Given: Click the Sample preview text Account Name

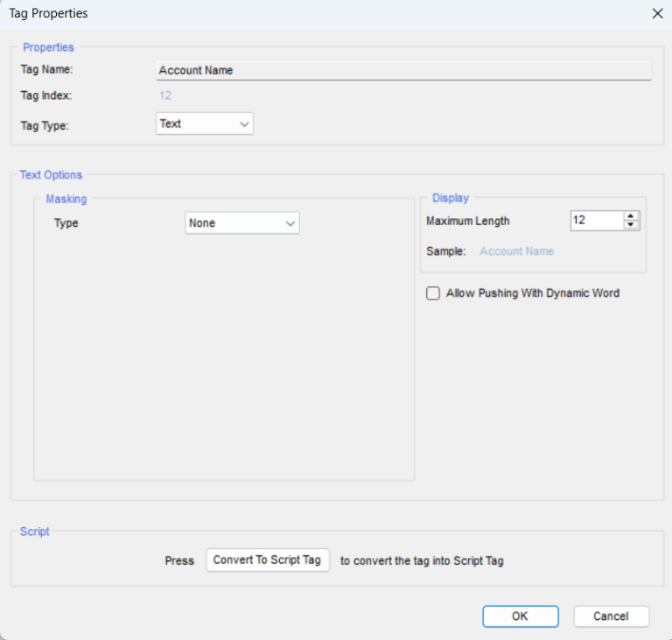Looking at the screenshot, I should (516, 251).
